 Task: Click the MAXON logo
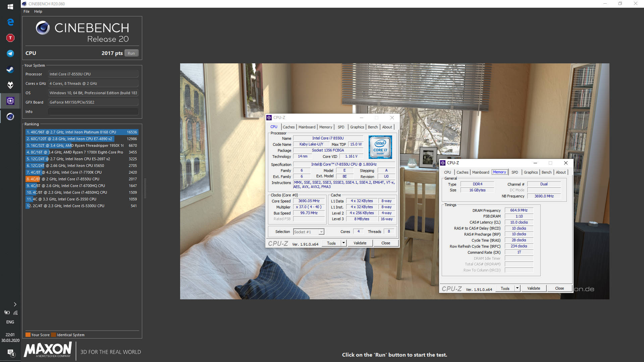(x=48, y=350)
